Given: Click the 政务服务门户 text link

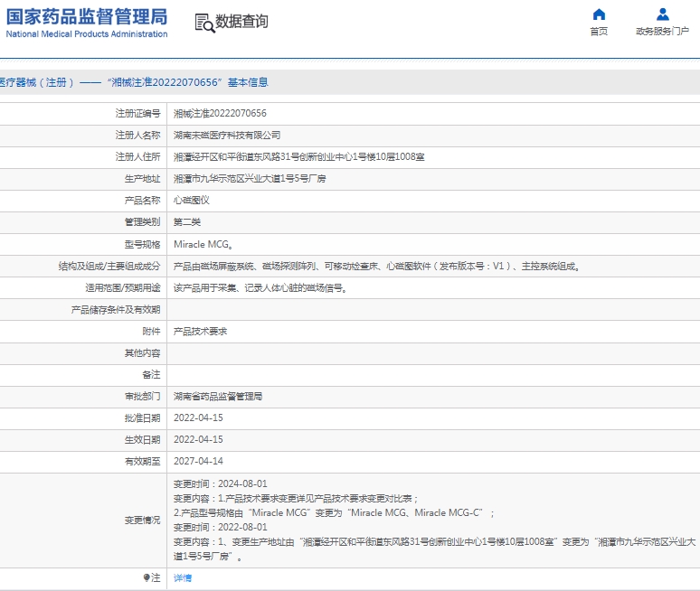Looking at the screenshot, I should point(663,32).
